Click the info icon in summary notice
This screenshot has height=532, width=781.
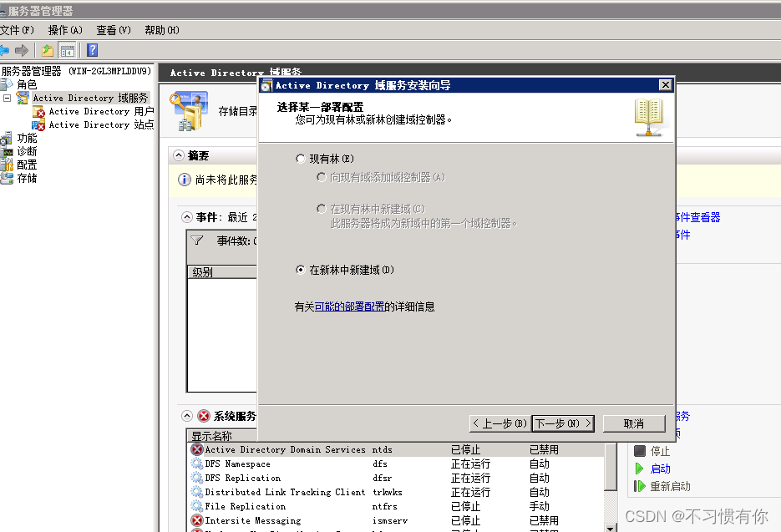[185, 180]
